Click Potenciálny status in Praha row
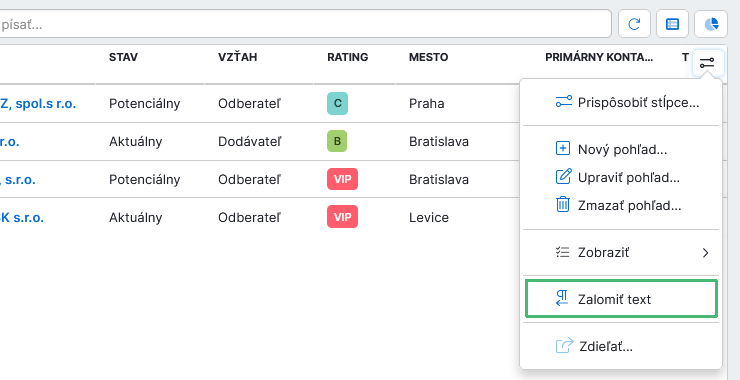 [144, 103]
